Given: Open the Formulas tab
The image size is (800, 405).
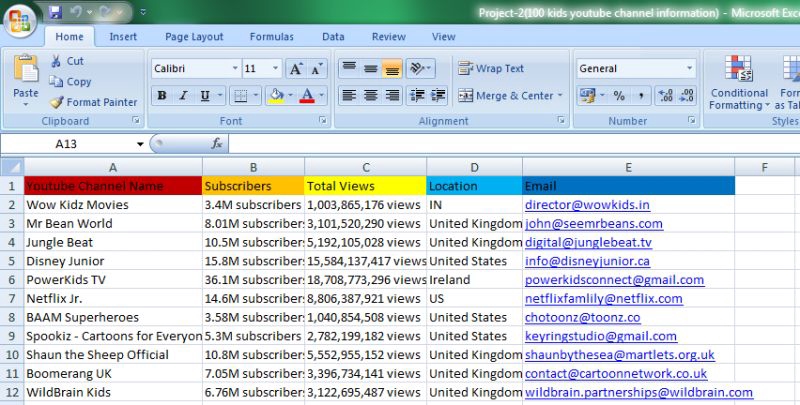Looking at the screenshot, I should pos(271,37).
